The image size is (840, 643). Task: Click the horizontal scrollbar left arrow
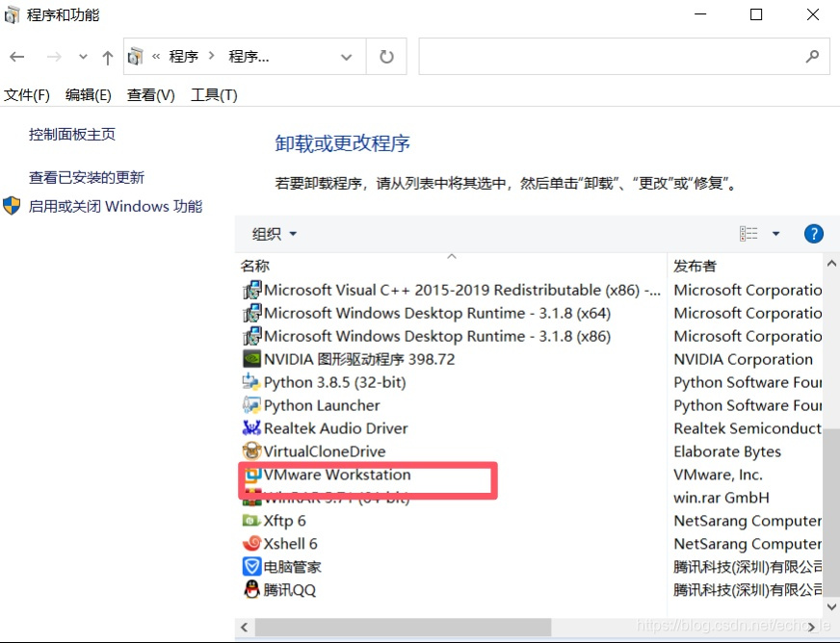click(x=245, y=627)
